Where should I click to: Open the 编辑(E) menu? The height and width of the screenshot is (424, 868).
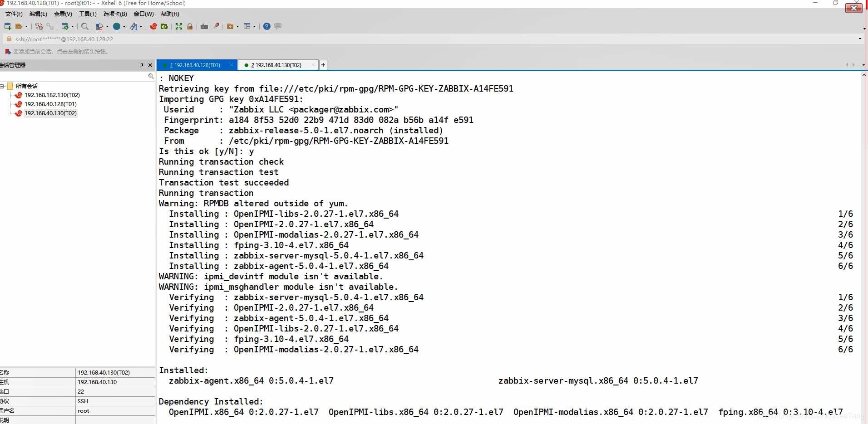click(38, 14)
